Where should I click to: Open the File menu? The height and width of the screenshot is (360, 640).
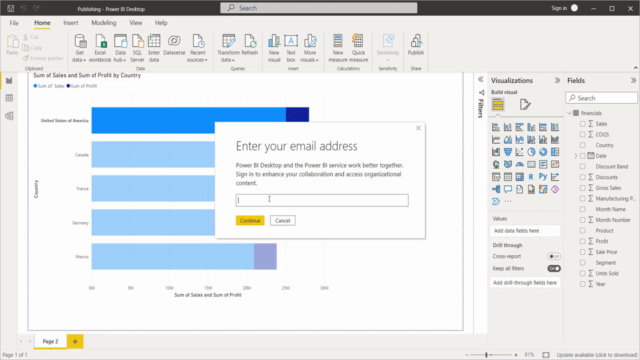tap(14, 23)
